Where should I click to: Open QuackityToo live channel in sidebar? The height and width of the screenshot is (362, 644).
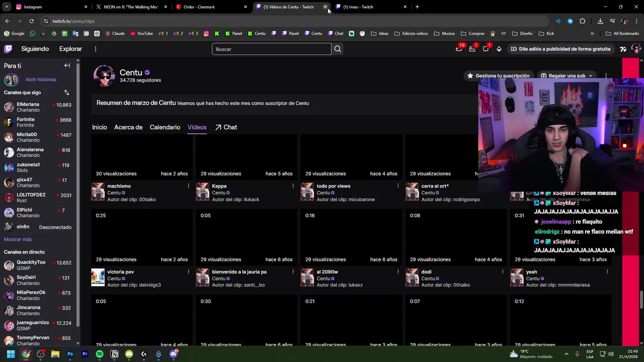(x=38, y=265)
